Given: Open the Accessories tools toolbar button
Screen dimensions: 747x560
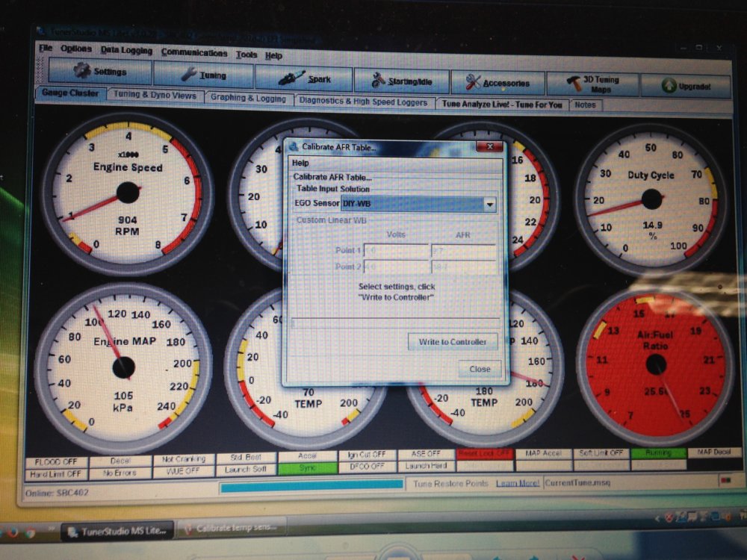Looking at the screenshot, I should coord(498,84).
